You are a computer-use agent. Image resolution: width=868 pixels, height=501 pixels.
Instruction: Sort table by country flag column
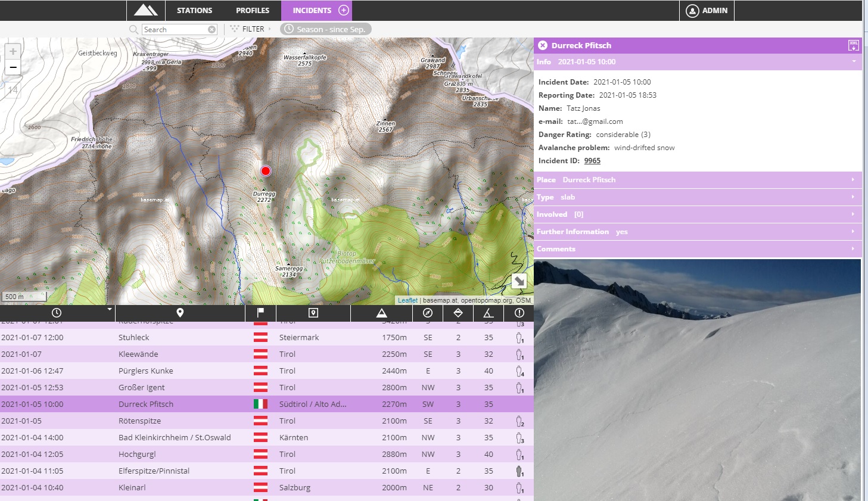pos(260,313)
